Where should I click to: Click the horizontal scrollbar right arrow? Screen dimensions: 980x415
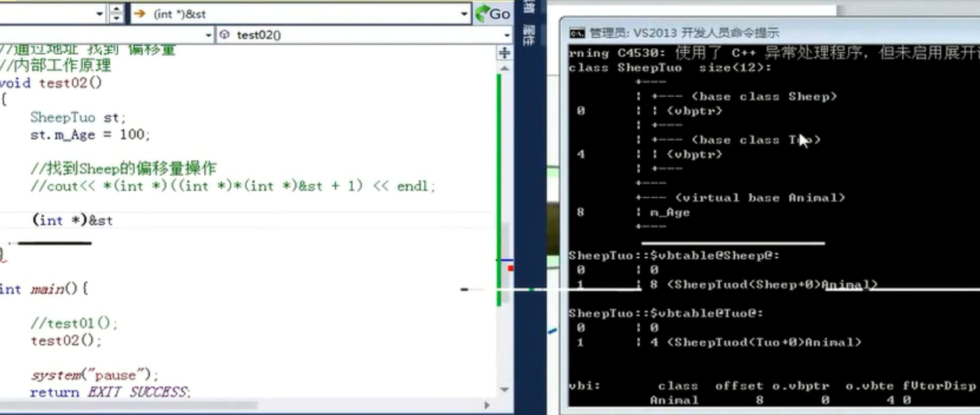tap(487, 405)
